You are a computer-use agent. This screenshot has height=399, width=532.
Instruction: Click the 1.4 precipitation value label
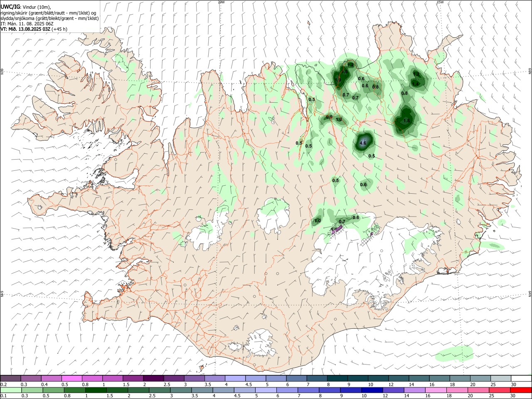pos(415,84)
